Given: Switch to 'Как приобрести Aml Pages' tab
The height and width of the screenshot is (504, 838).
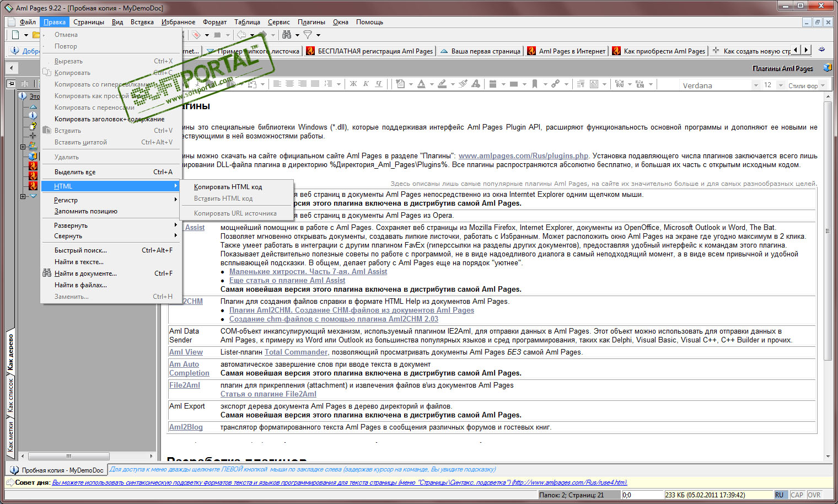Looking at the screenshot, I should click(658, 51).
